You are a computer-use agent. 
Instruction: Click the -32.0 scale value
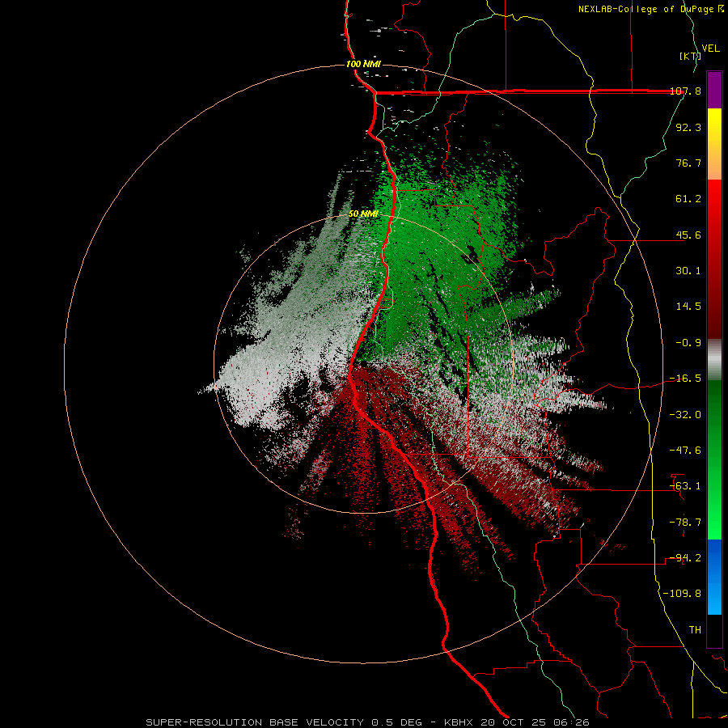[685, 414]
